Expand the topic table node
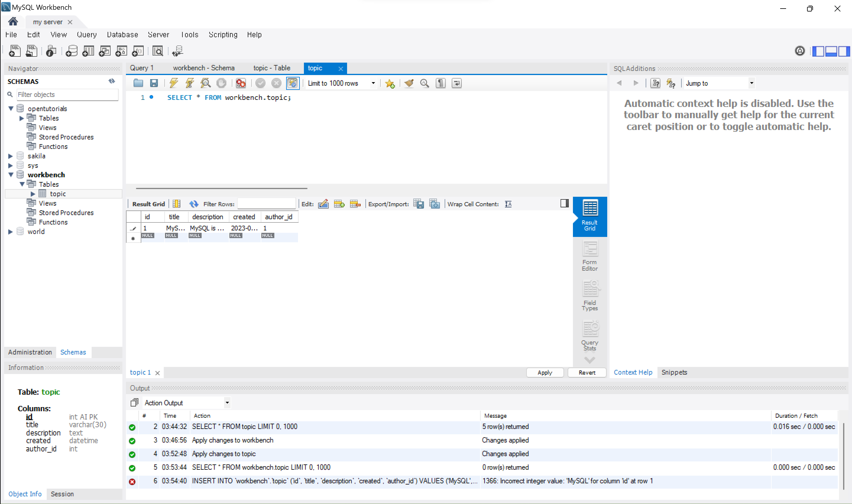 click(x=33, y=194)
